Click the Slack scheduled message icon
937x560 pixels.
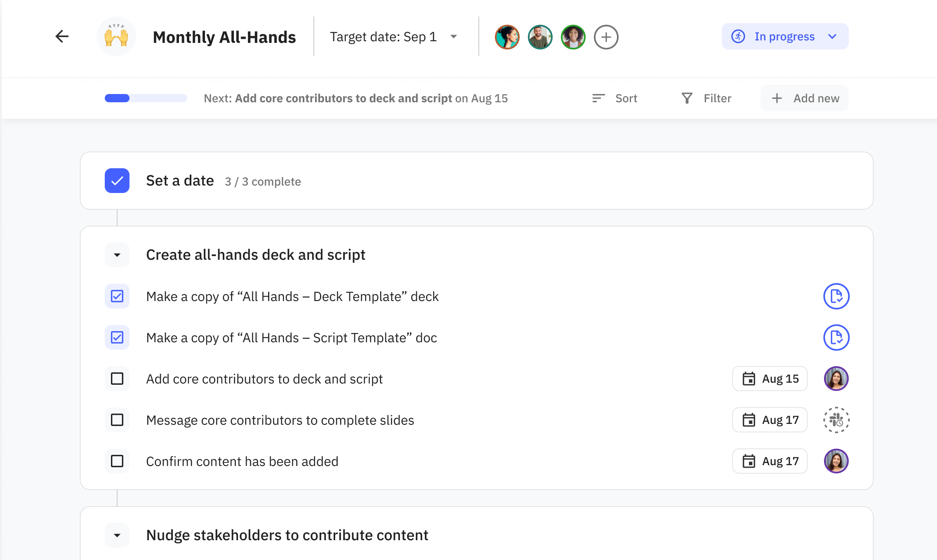836,420
